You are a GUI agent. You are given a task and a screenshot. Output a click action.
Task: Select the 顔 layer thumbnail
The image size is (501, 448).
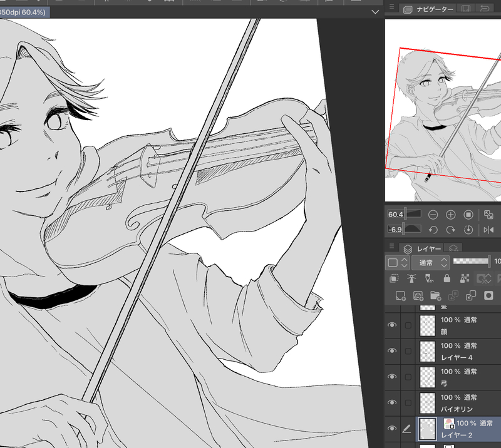coord(428,326)
